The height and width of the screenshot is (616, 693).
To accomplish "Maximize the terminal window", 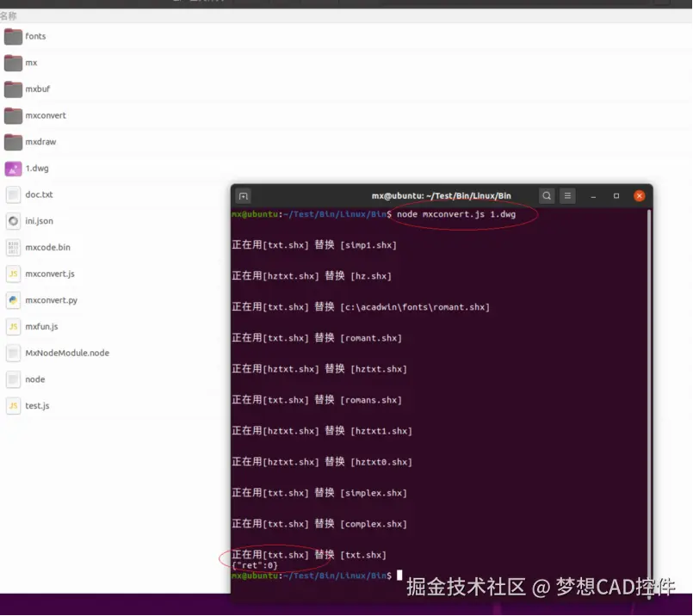I will coord(616,195).
